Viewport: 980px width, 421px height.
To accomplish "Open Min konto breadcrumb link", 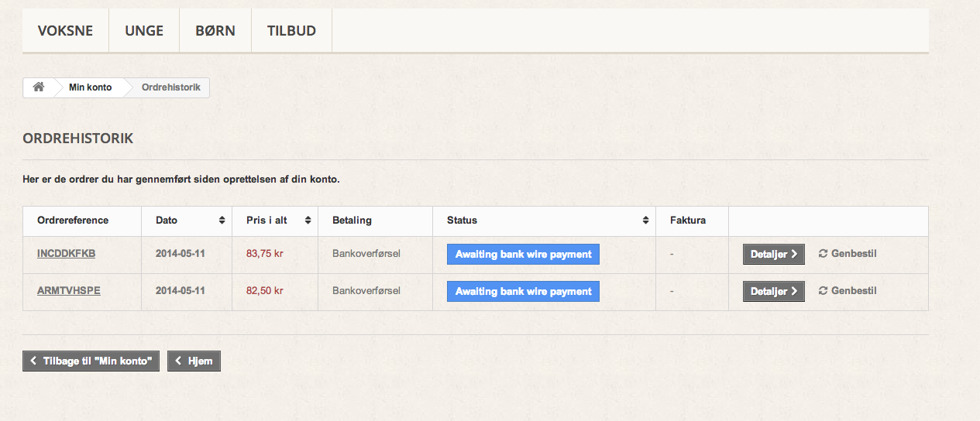I will pyautogui.click(x=90, y=87).
